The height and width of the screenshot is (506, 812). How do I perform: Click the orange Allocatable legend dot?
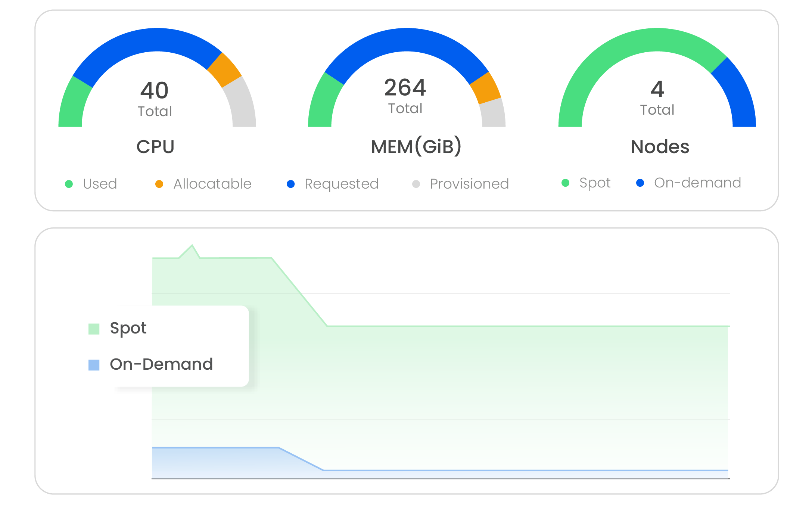(159, 184)
